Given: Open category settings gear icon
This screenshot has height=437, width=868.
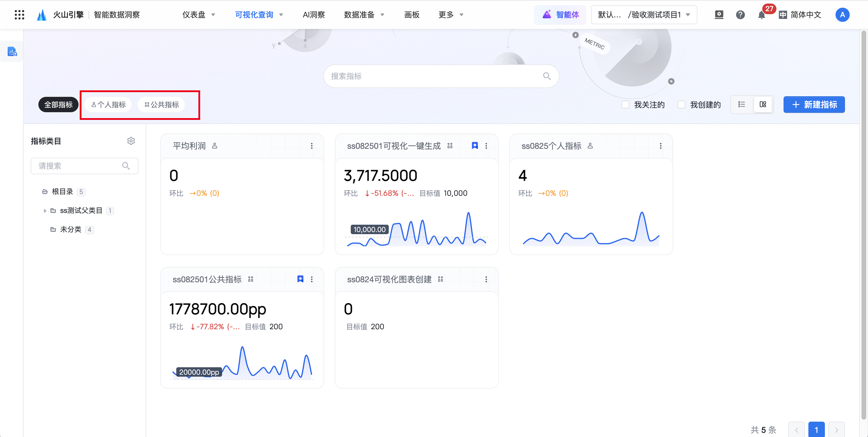Looking at the screenshot, I should [x=131, y=141].
